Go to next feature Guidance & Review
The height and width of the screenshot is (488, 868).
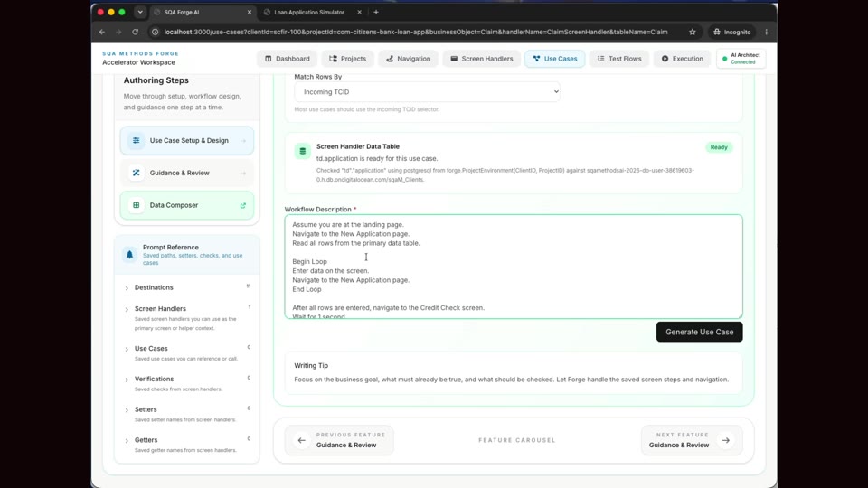coord(692,440)
